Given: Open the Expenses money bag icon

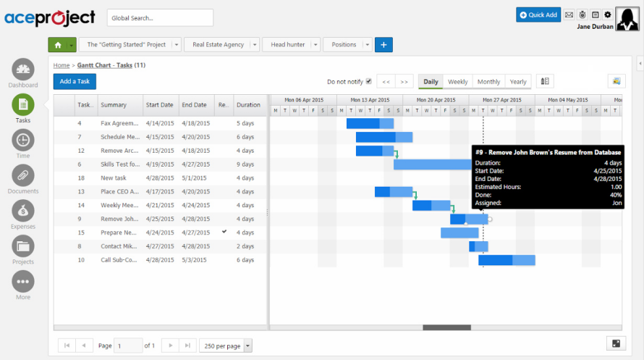Looking at the screenshot, I should pyautogui.click(x=23, y=211).
